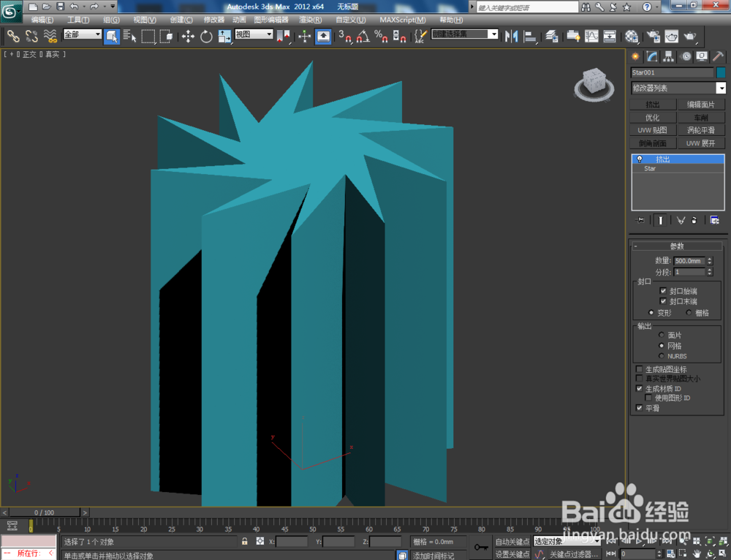Switch to Hierarchy command panel tab
Image resolution: width=731 pixels, height=560 pixels.
click(x=669, y=57)
